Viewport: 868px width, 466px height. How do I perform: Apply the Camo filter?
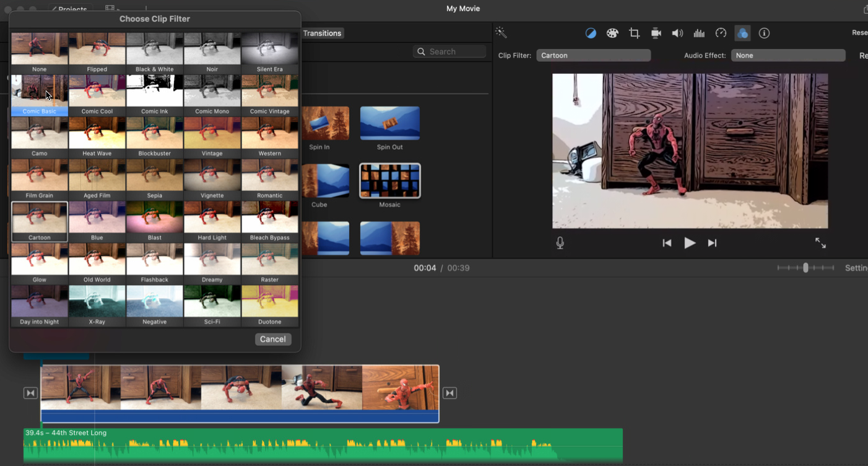point(40,138)
